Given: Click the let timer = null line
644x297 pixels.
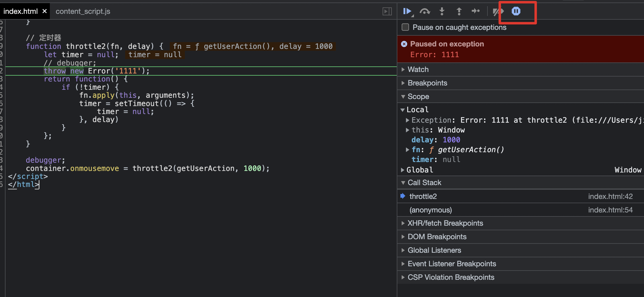Looking at the screenshot, I should (x=81, y=55).
